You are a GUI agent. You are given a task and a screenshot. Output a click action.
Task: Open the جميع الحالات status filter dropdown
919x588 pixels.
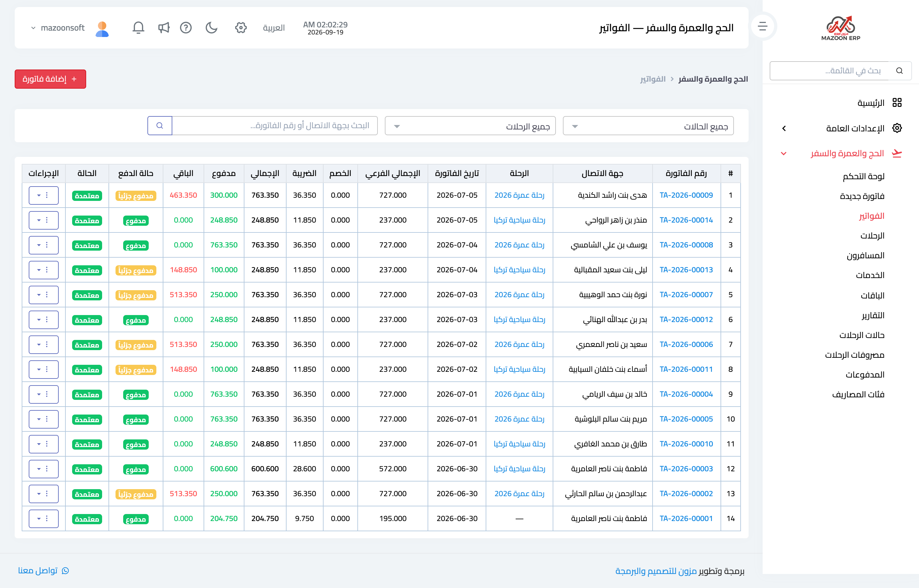pyautogui.click(x=648, y=126)
